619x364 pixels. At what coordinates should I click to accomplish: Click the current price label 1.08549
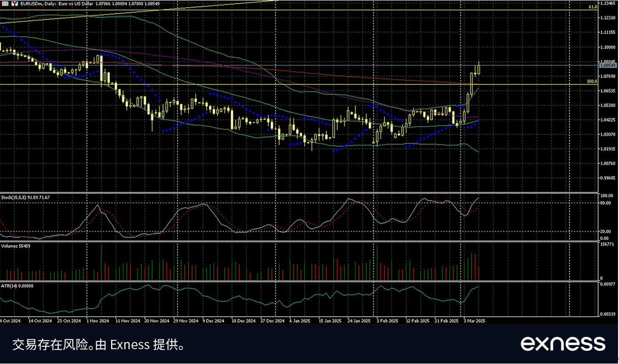609,66
